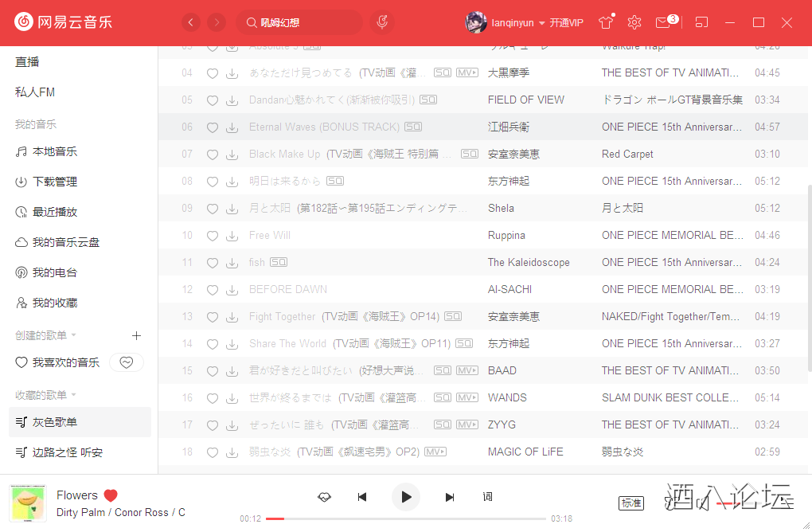The width and height of the screenshot is (812, 532).
Task: Open settings via the gear icon
Action: coord(634,22)
